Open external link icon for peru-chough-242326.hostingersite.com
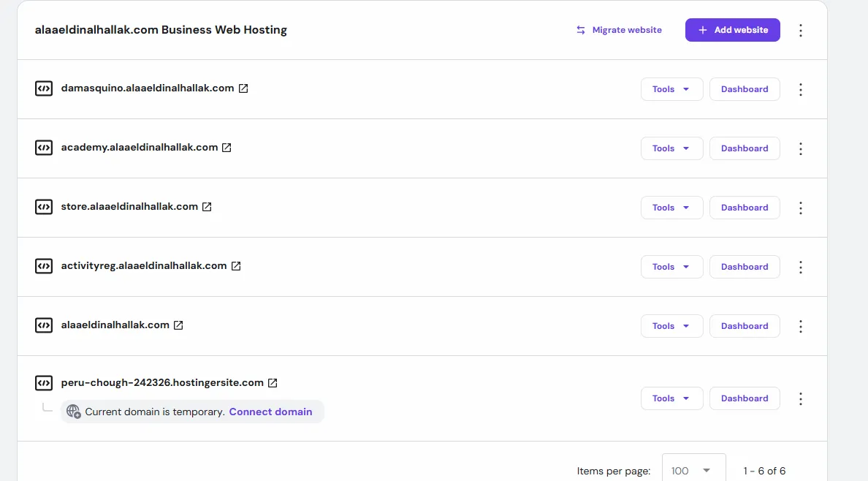The image size is (868, 481). coord(273,383)
